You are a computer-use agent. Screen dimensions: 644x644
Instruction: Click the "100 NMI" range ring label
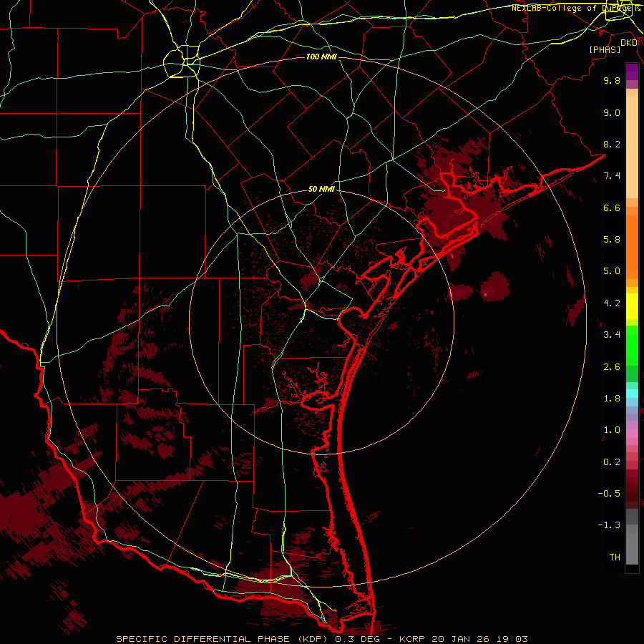(x=321, y=57)
